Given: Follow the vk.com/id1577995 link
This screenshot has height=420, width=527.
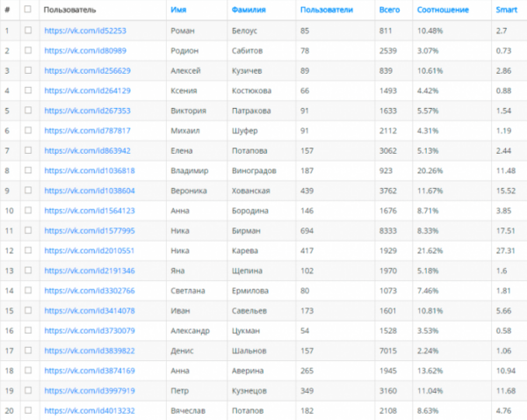Looking at the screenshot, I should 90,231.
